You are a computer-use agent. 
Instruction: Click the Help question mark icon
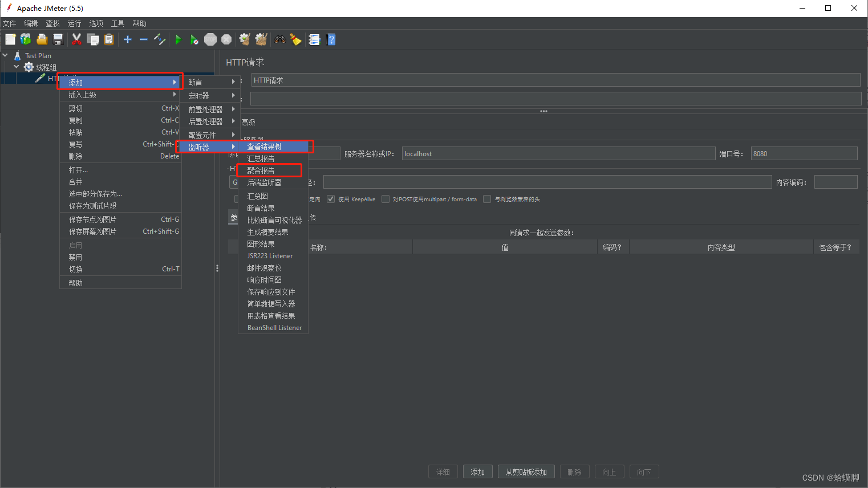[331, 39]
